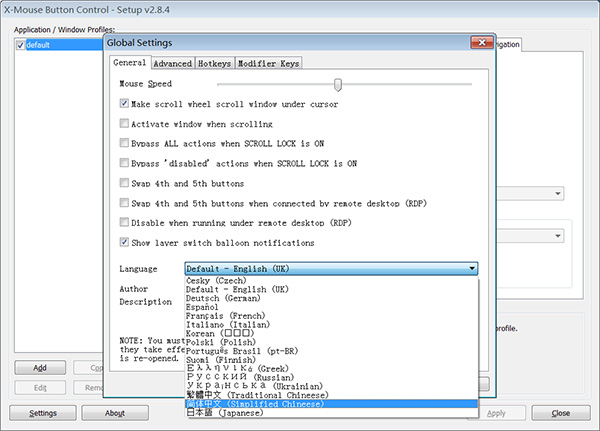Viewport: 600px width, 431px height.
Task: Check Bypass ALL actions when SCROLL LOCK on
Action: pos(124,143)
